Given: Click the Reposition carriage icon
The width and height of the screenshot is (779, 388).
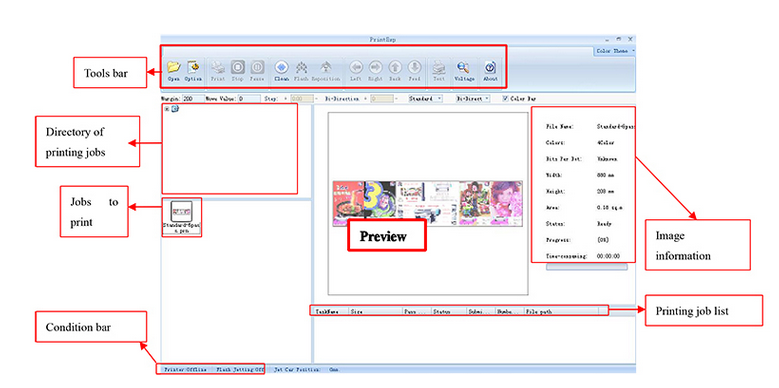Looking at the screenshot, I should click(x=326, y=67).
